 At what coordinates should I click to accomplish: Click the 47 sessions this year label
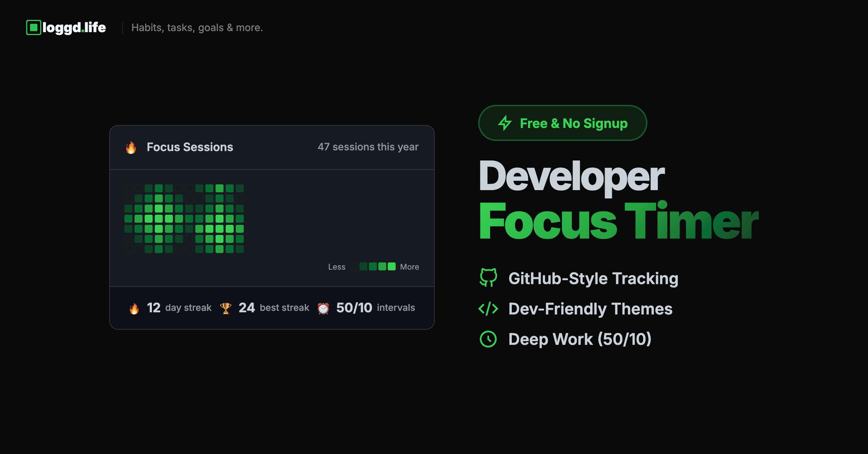[x=368, y=147]
